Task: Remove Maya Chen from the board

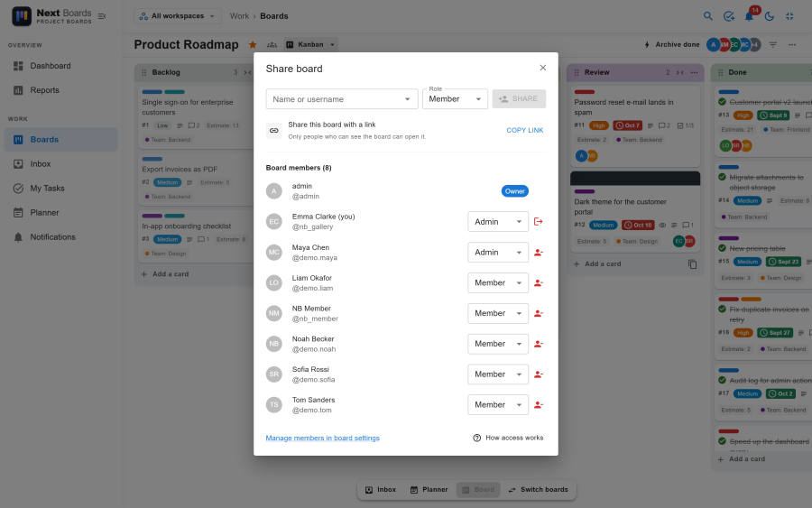Action: (x=538, y=252)
